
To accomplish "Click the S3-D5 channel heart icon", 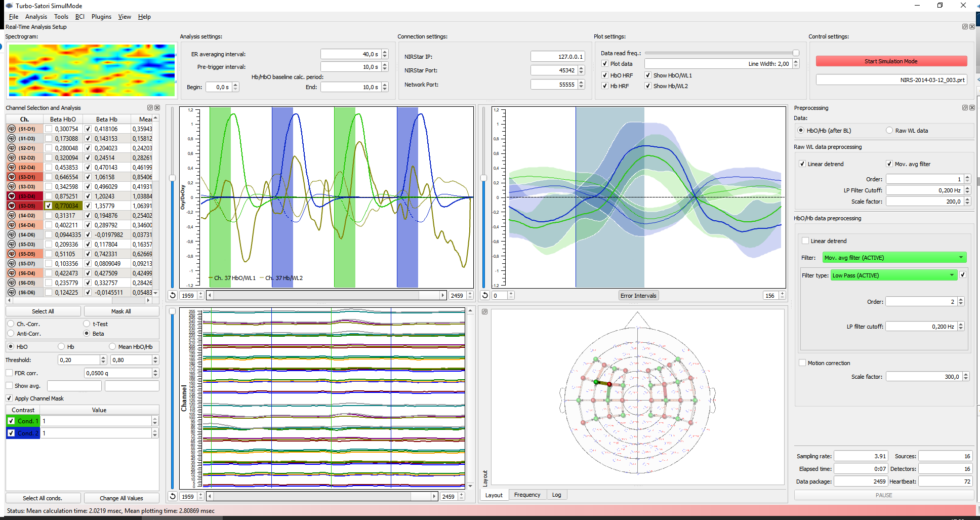I will point(12,206).
